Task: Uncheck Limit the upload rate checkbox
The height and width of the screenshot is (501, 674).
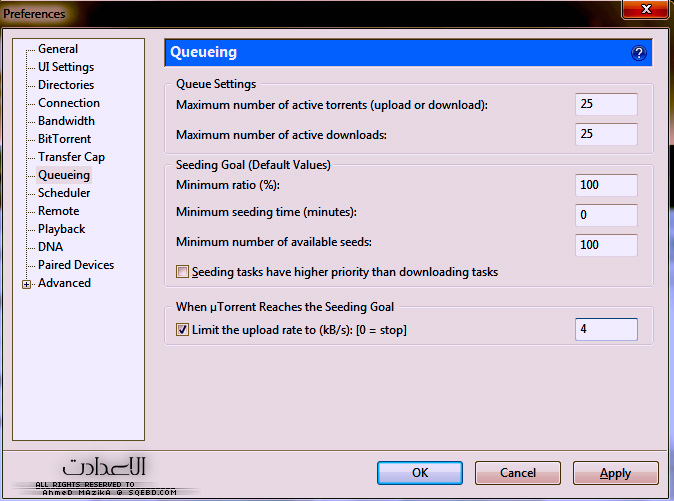Action: click(182, 330)
